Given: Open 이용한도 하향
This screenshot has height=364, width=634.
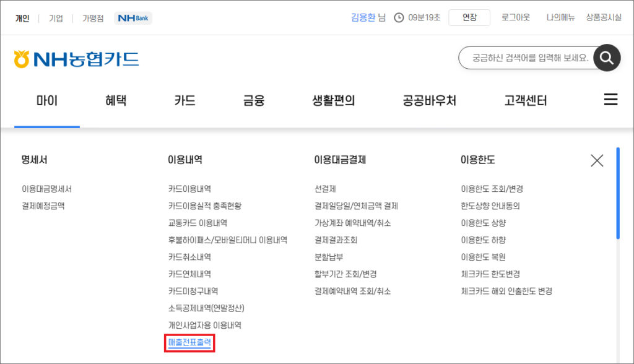Looking at the screenshot, I should (x=483, y=240).
